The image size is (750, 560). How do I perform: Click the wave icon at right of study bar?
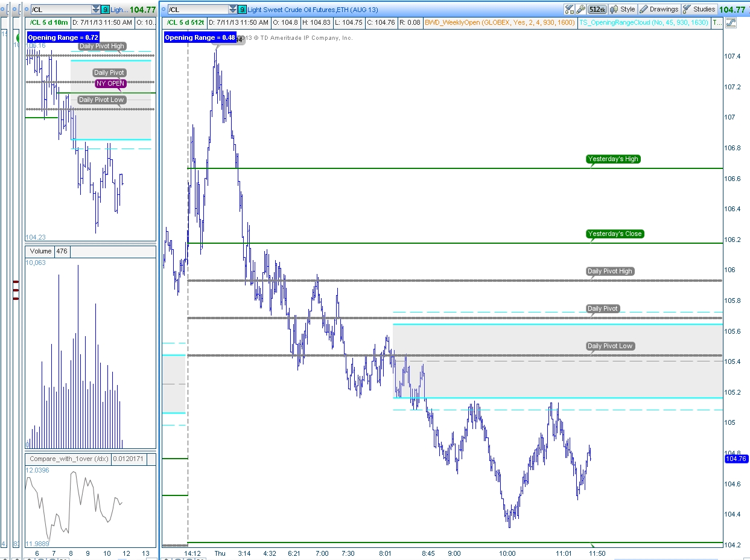click(731, 23)
